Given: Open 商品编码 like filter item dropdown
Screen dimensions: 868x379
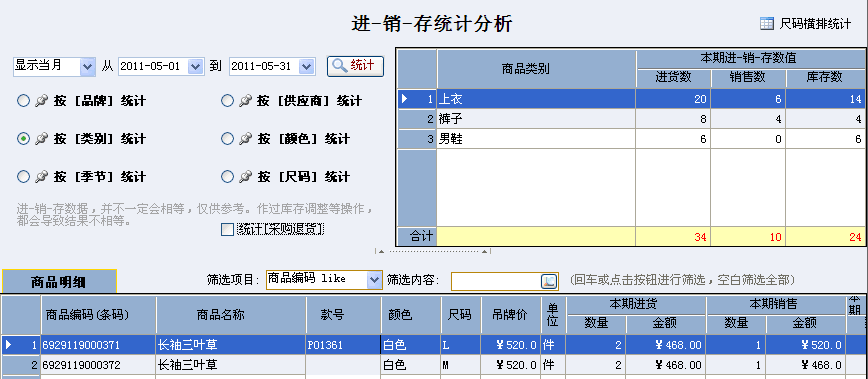Looking at the screenshot, I should 375,281.
